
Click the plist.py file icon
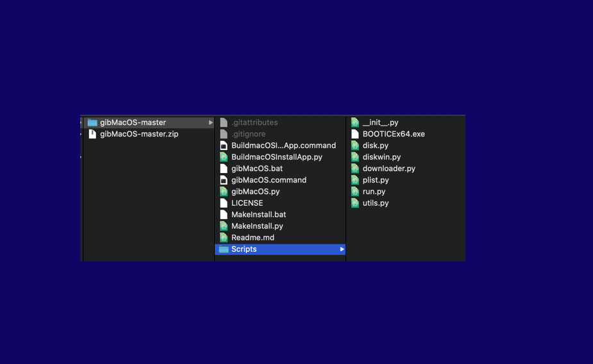coord(355,180)
